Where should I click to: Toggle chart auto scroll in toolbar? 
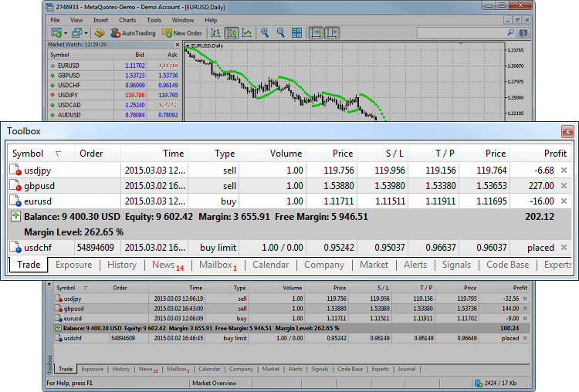point(317,33)
